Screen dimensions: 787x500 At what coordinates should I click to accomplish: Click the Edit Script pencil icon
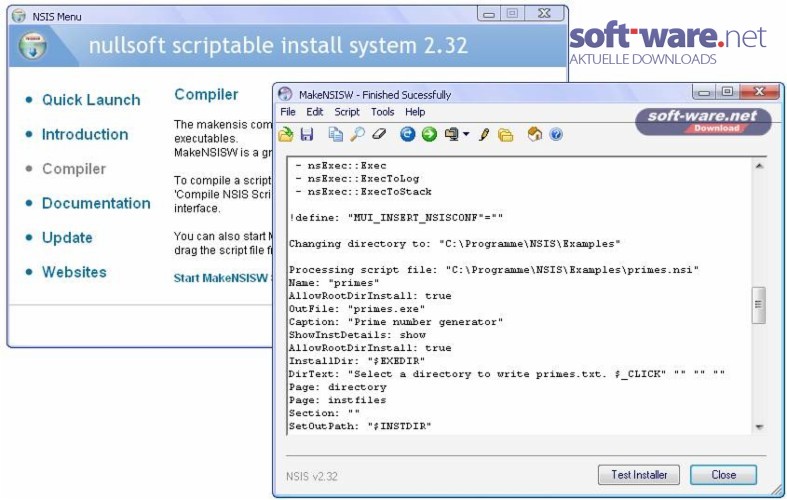coord(484,135)
